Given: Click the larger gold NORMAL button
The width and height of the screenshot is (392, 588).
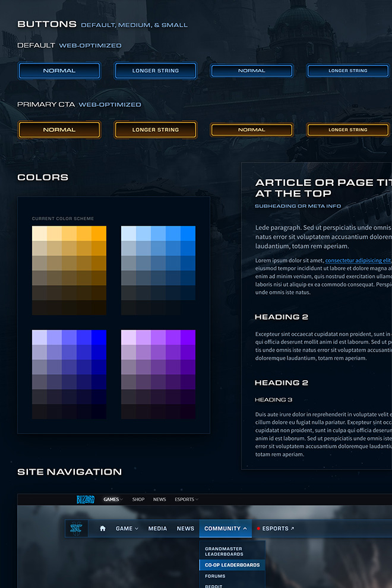Looking at the screenshot, I should (59, 129).
